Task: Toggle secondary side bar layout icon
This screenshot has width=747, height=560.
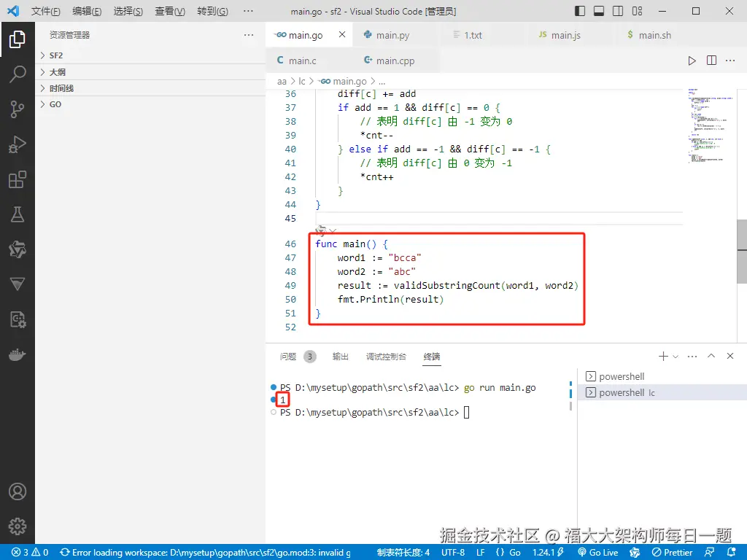Action: [618, 11]
